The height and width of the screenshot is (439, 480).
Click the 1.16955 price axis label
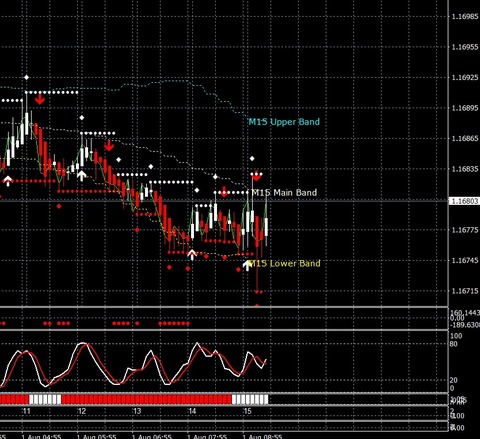coord(465,47)
